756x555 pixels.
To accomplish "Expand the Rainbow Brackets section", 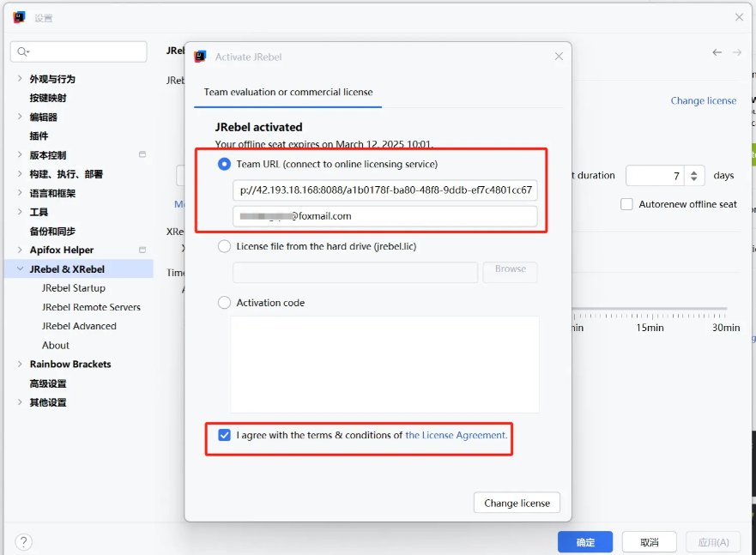I will (20, 365).
